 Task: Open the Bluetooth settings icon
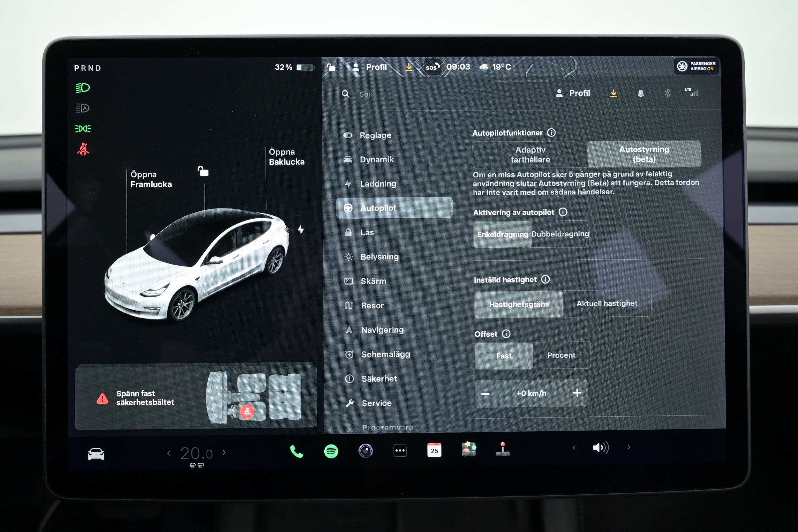click(x=667, y=93)
